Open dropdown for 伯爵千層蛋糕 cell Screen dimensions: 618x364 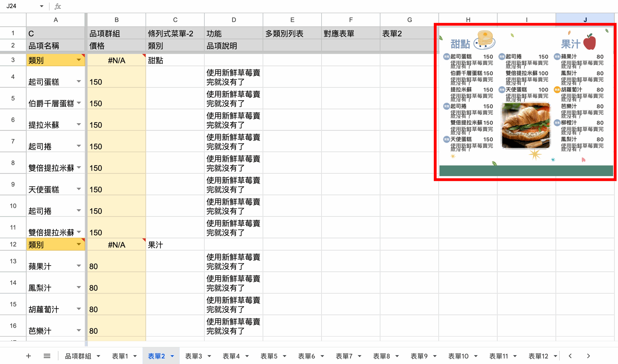coord(79,103)
